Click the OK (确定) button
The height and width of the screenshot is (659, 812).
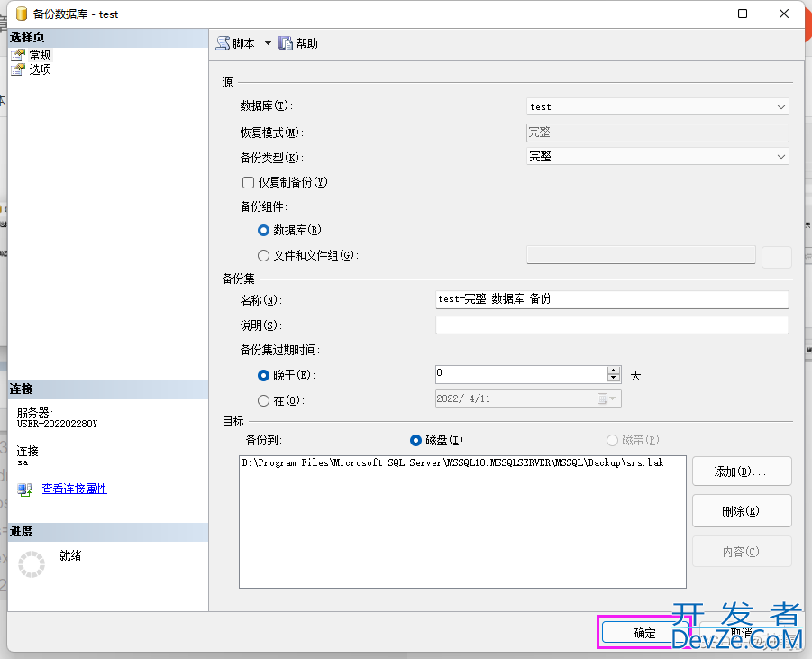(645, 633)
